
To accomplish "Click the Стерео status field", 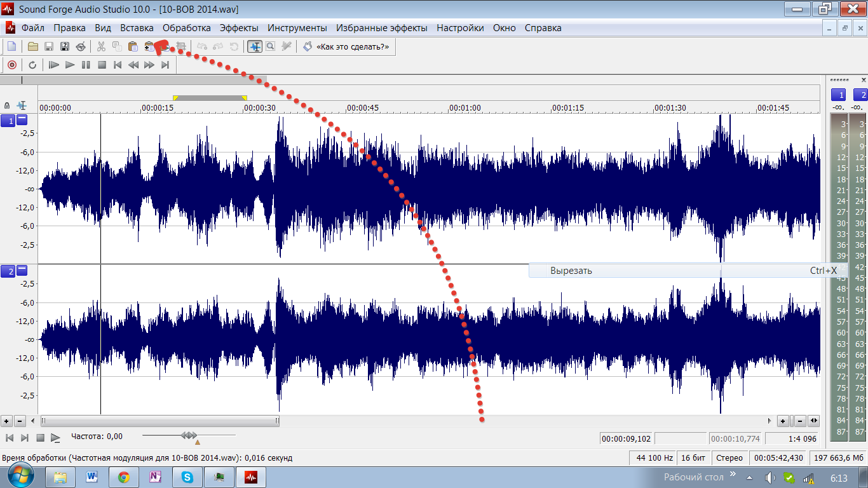I will pos(729,457).
